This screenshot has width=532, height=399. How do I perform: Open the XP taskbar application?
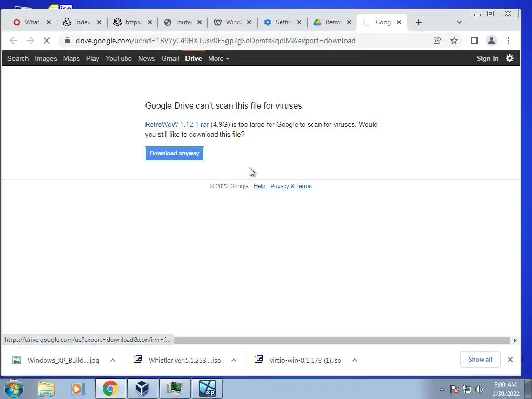coord(207,389)
